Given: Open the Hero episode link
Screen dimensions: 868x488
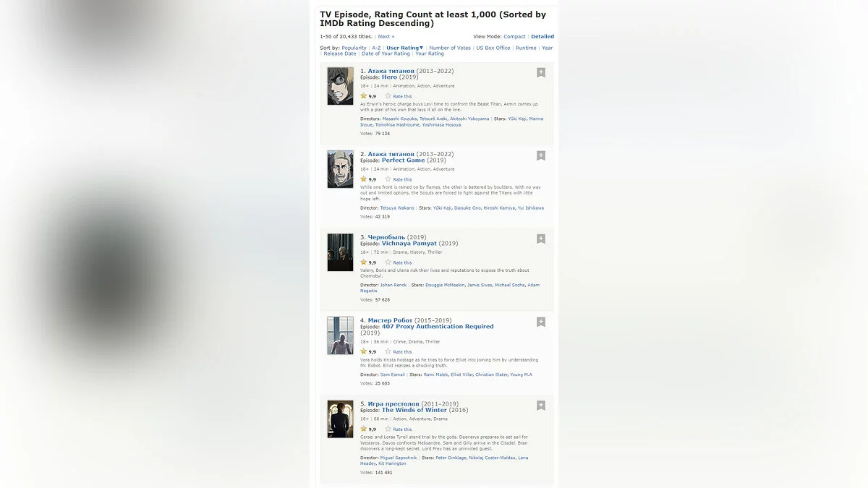Looking at the screenshot, I should click(389, 77).
